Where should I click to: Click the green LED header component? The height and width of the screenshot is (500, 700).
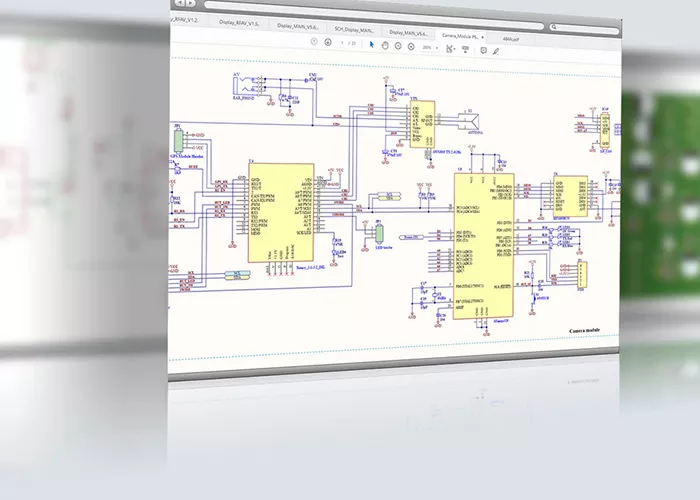coord(379,233)
